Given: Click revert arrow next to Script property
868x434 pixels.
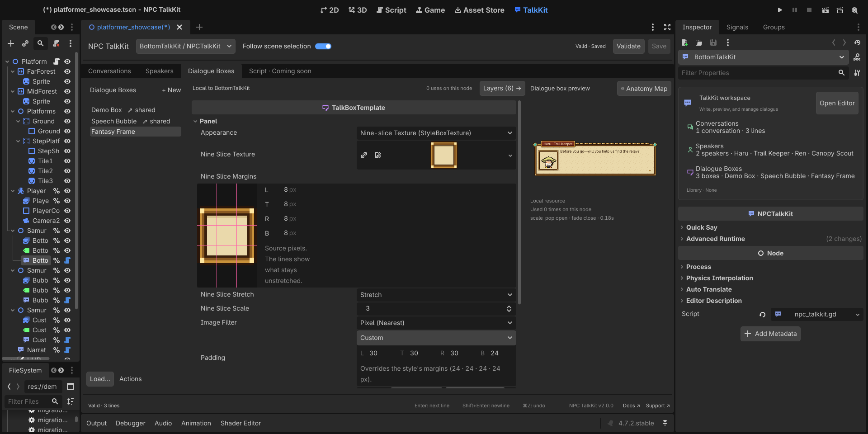Looking at the screenshot, I should click(x=762, y=314).
